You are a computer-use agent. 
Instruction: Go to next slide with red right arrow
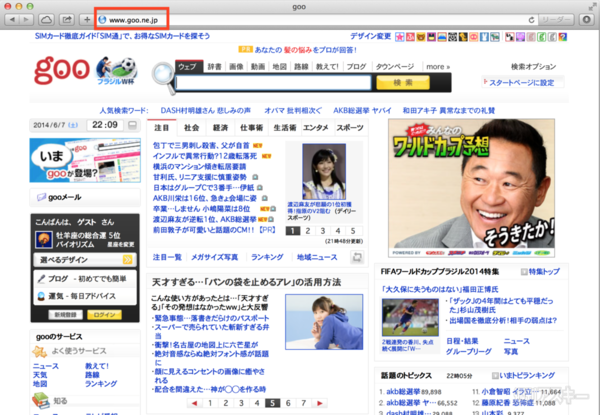(320, 403)
